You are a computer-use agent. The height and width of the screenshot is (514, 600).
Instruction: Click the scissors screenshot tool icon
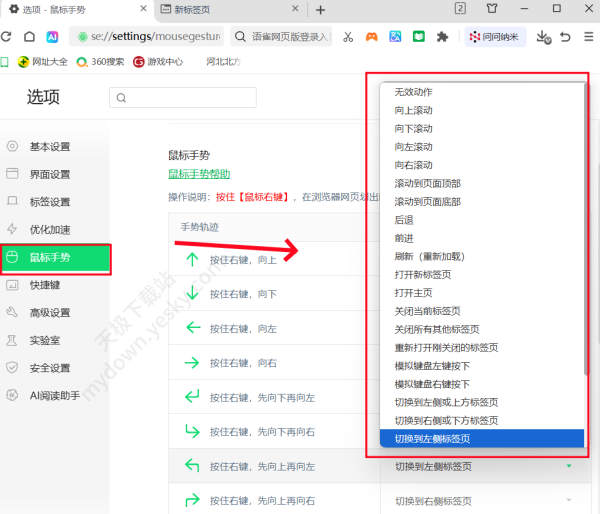click(347, 37)
